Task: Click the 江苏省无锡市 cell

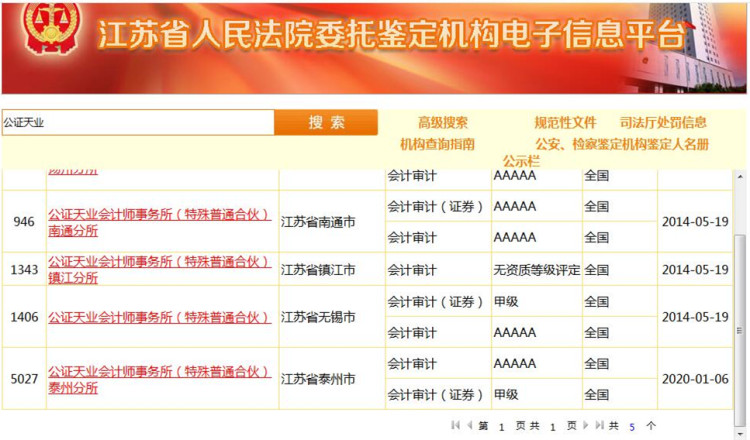Action: [x=332, y=317]
